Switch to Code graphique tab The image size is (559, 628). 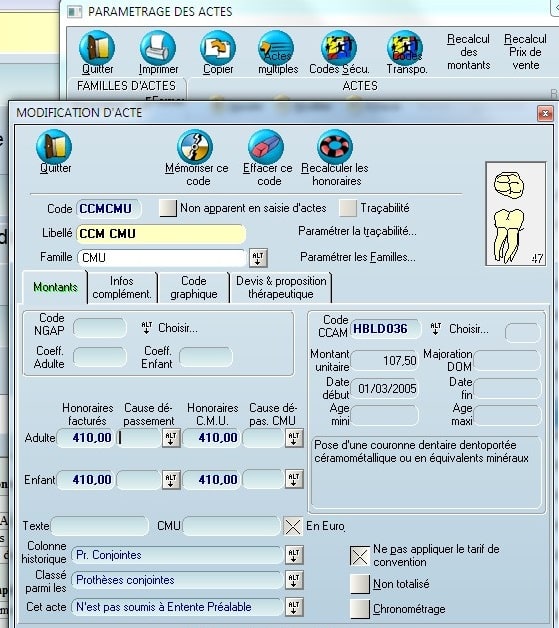tap(194, 287)
